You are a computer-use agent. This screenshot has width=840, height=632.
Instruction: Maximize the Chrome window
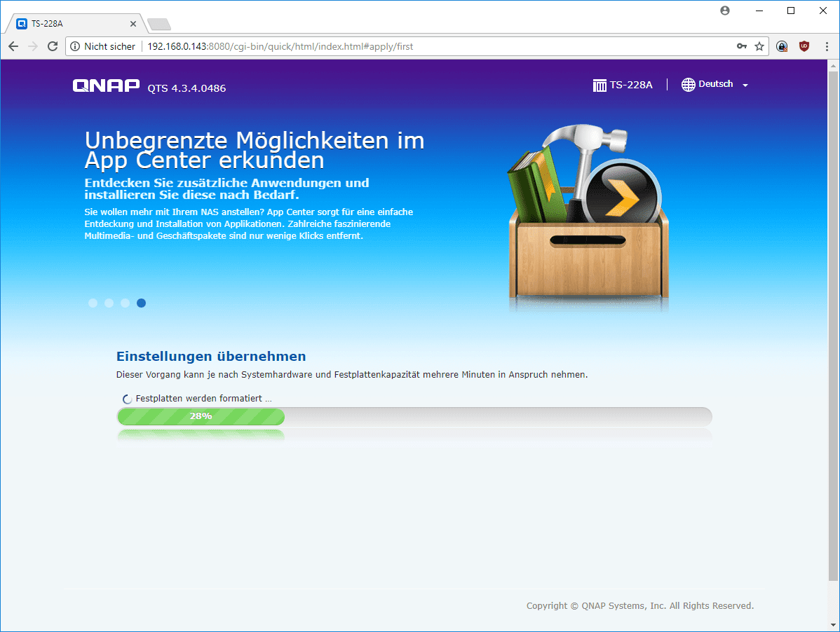pyautogui.click(x=791, y=11)
